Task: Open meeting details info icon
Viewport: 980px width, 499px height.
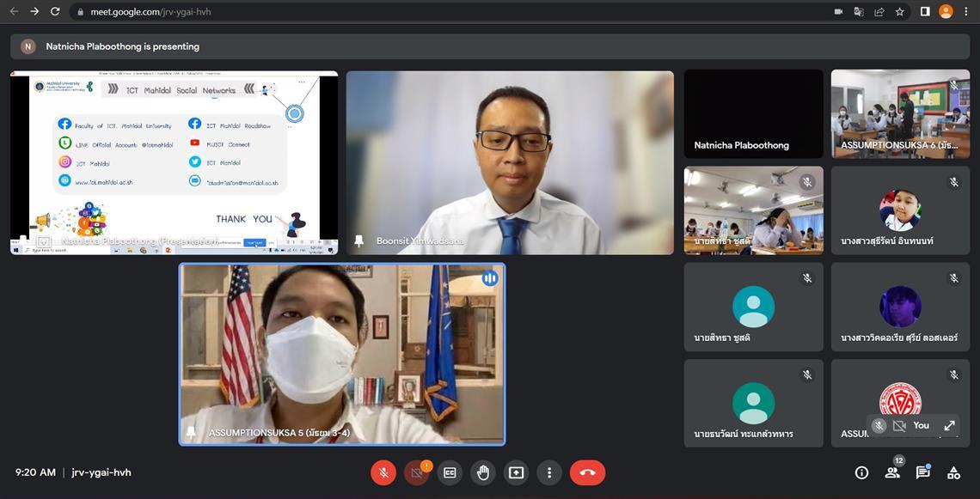Action: pos(861,472)
